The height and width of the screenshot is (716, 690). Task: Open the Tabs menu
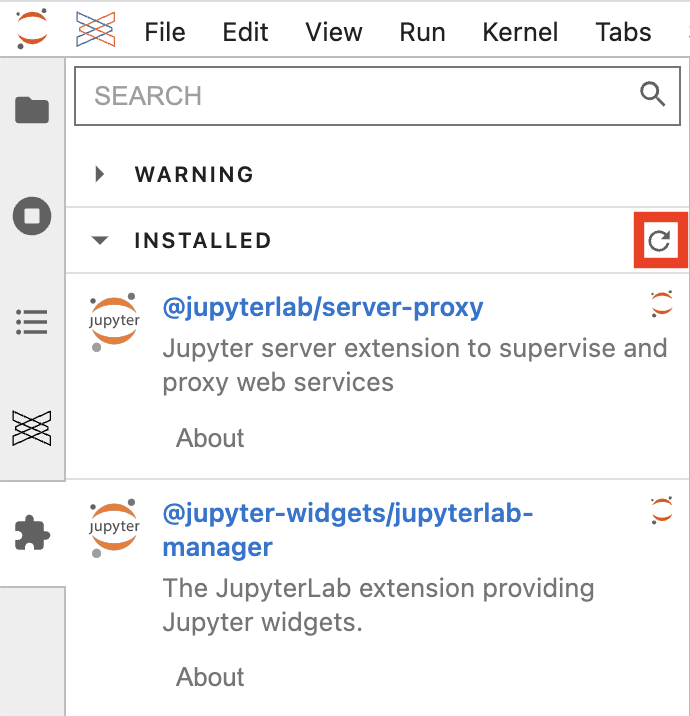tap(623, 32)
